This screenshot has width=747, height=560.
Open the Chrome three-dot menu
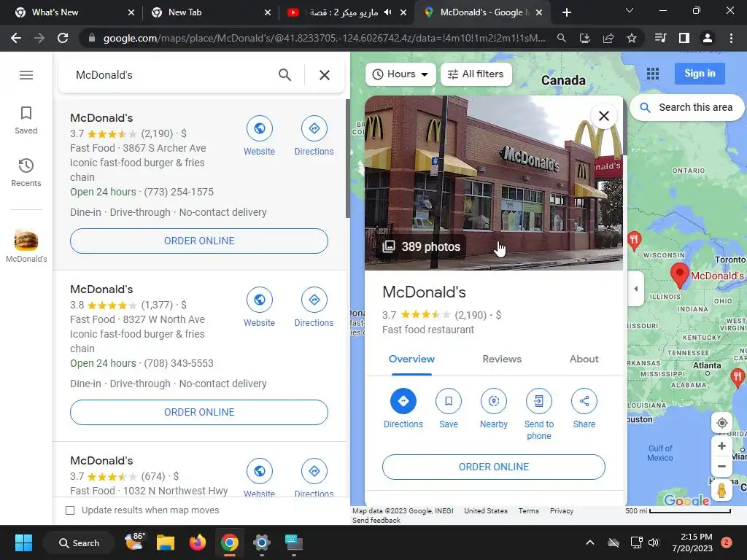pyautogui.click(x=731, y=38)
